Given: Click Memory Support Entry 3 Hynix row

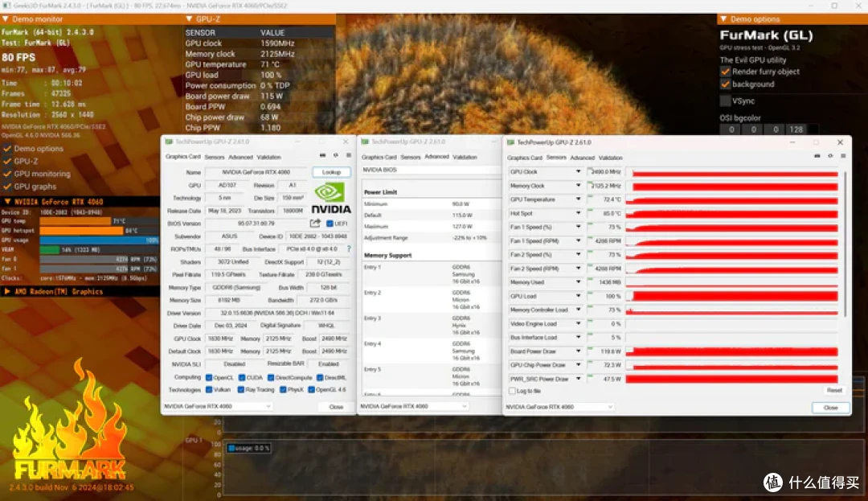Looking at the screenshot, I should coord(431,325).
